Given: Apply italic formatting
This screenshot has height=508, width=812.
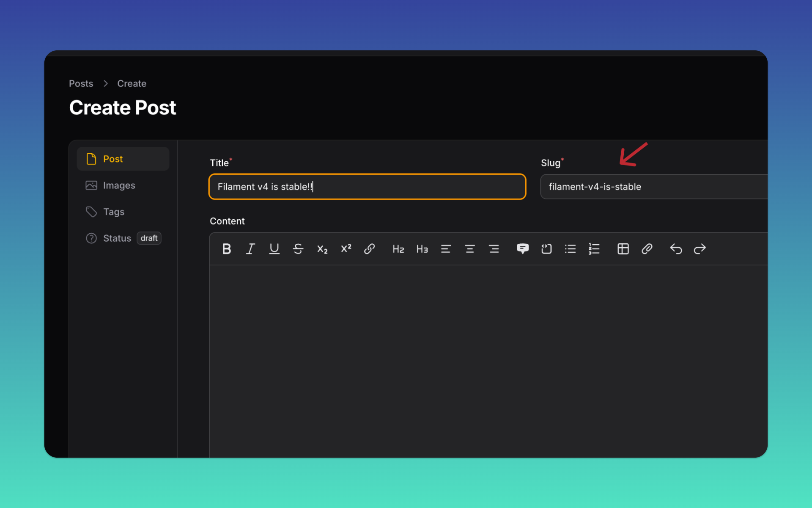Looking at the screenshot, I should pos(250,249).
